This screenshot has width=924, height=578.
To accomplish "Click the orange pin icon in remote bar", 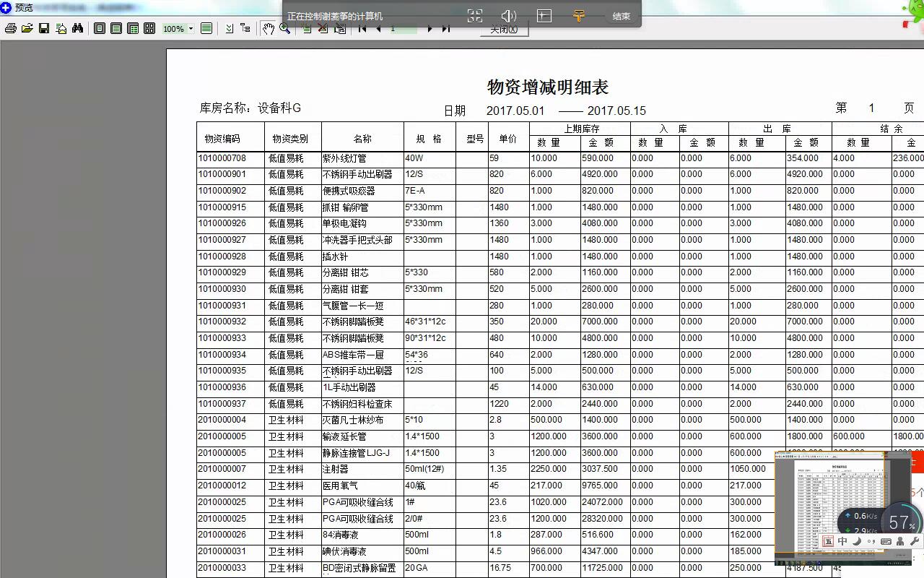I will click(x=579, y=16).
